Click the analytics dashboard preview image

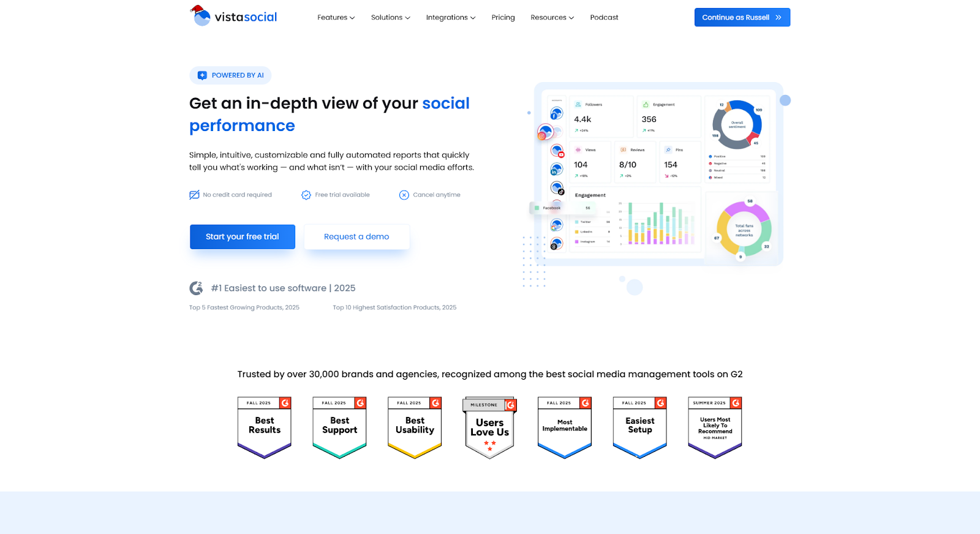click(x=658, y=175)
